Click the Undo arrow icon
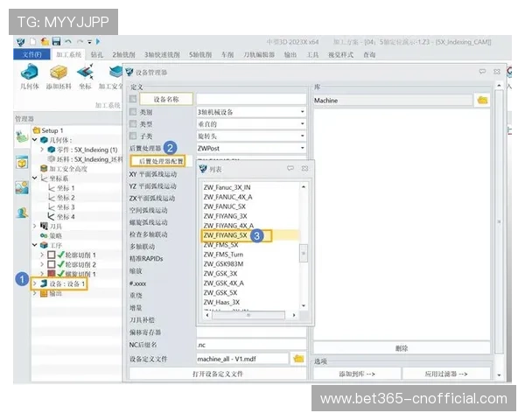 [68, 41]
